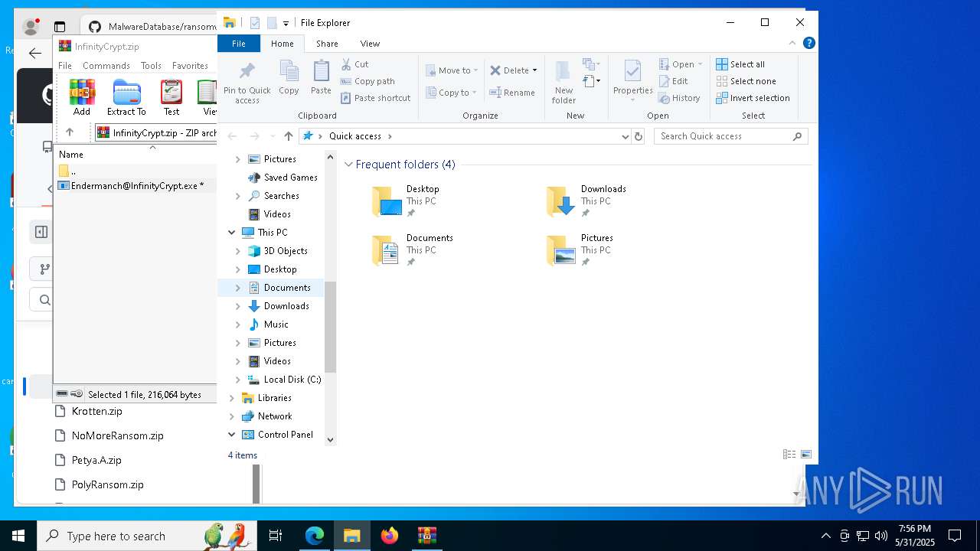
Task: Click Invert selection
Action: coord(753,98)
